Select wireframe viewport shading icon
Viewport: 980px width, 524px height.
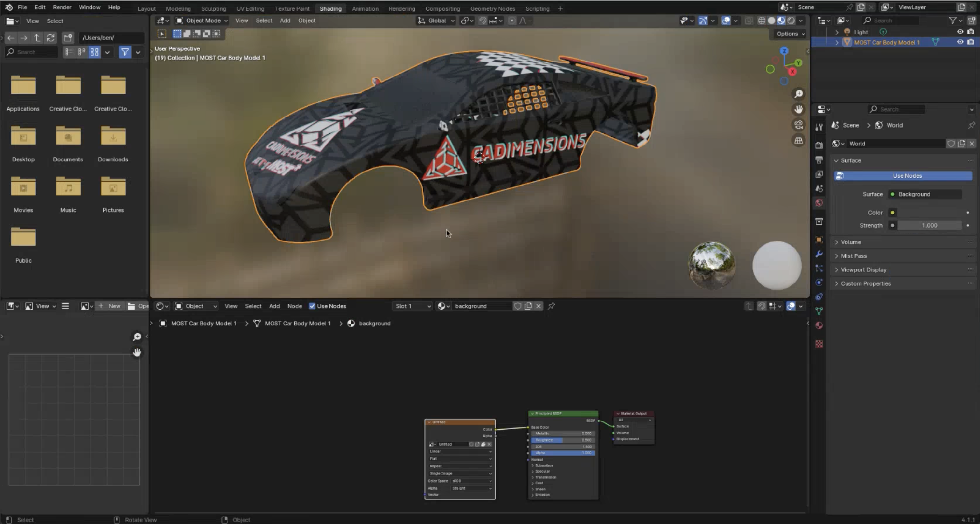(x=761, y=21)
